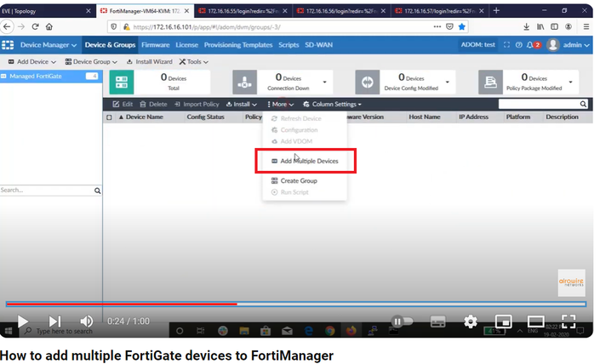This screenshot has height=364, width=600.
Task: Select Add Multiple Devices menu entry
Action: pos(305,161)
